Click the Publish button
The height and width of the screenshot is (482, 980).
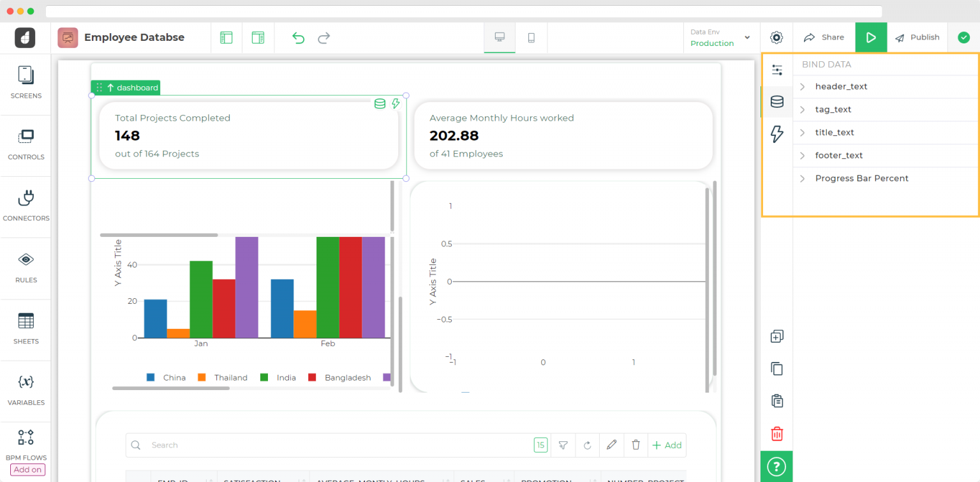tap(917, 37)
